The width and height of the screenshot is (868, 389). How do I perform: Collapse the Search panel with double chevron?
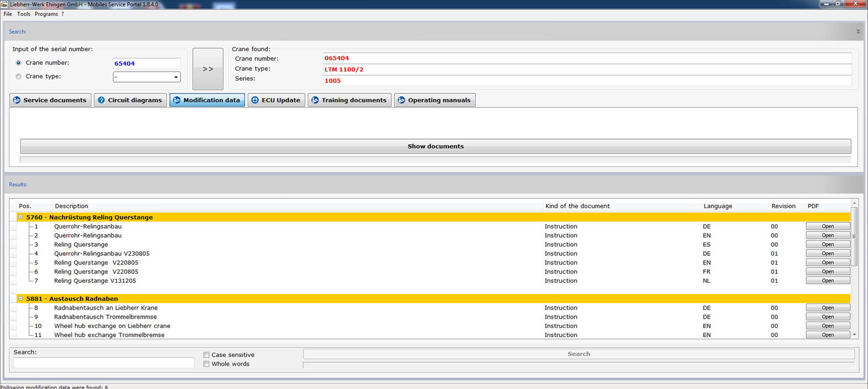858,32
